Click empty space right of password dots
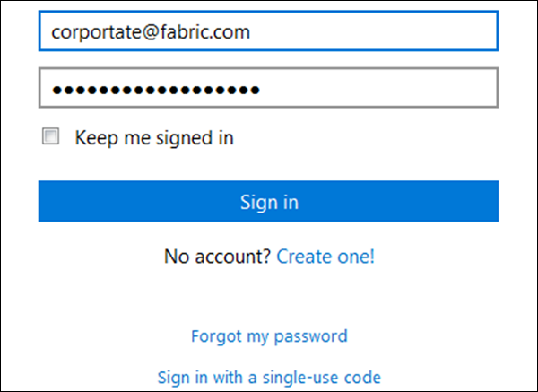 coord(377,89)
